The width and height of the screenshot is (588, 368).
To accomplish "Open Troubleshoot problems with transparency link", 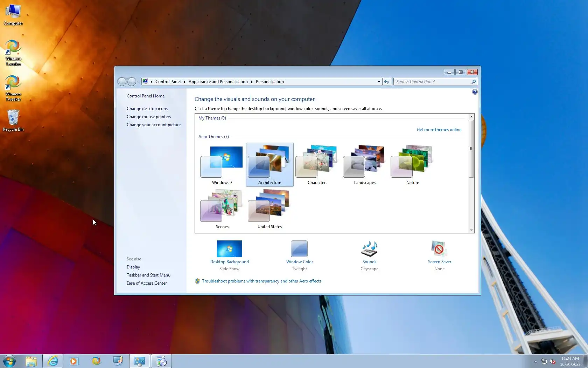I will click(261, 281).
